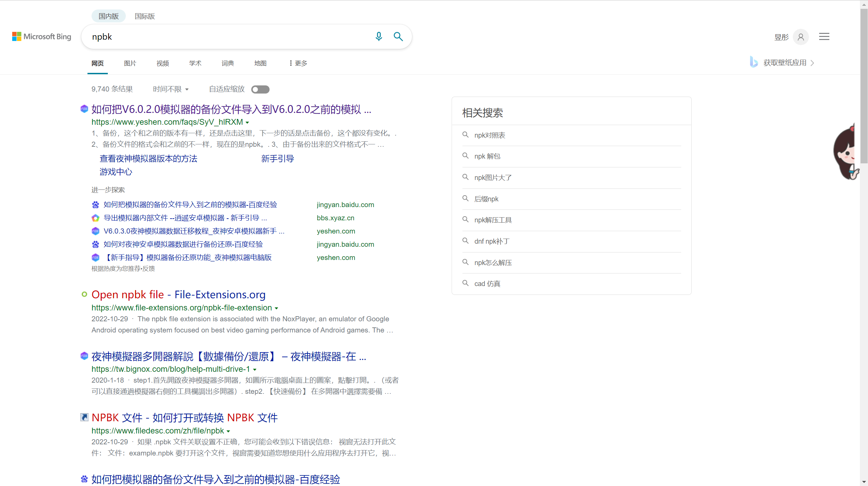Expand 获取壁纸应用 chevron arrow

tap(812, 63)
